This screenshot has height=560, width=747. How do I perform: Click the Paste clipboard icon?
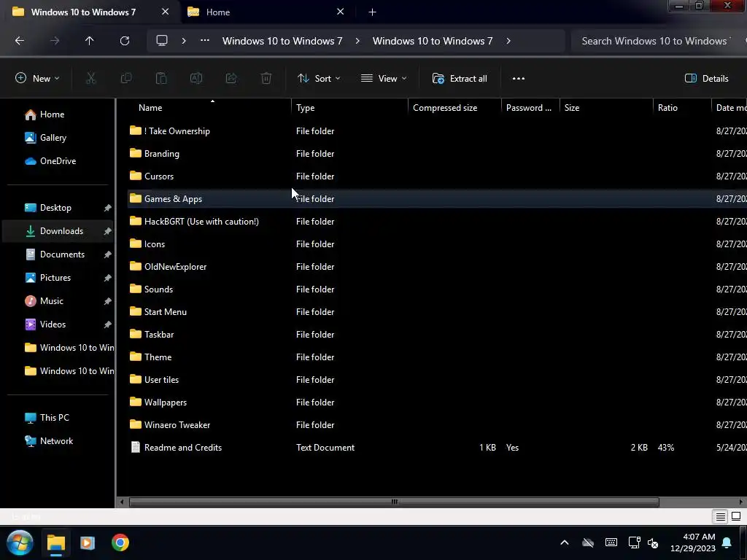161,79
